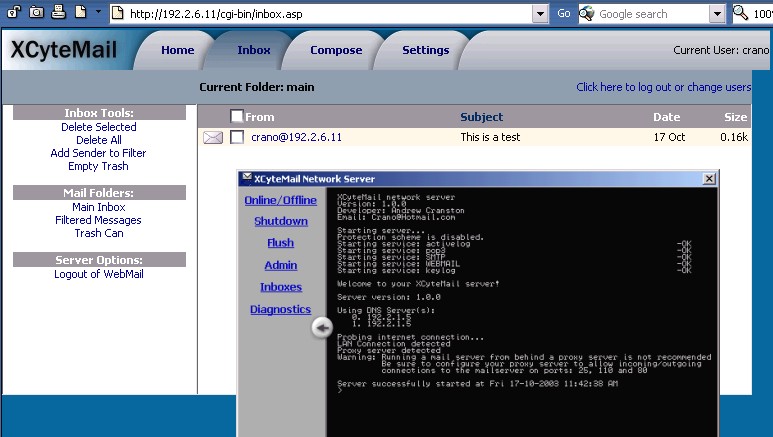
Task: Click the XCyteMail Network Server title icon
Action: [x=246, y=178]
